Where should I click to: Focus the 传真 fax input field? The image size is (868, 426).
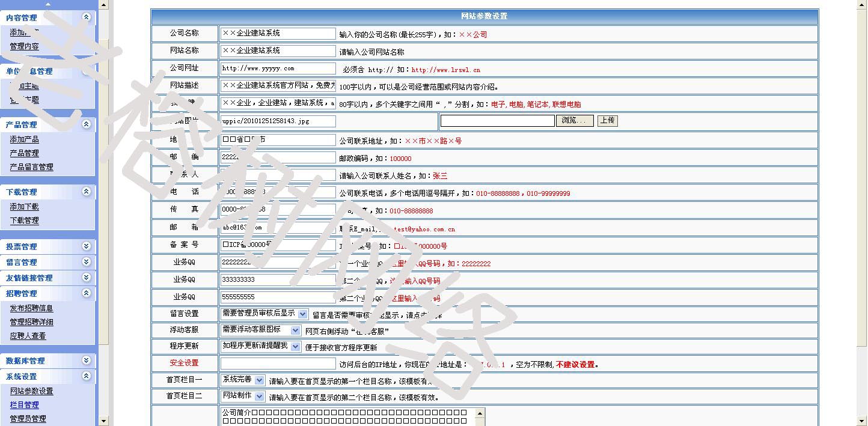point(278,210)
